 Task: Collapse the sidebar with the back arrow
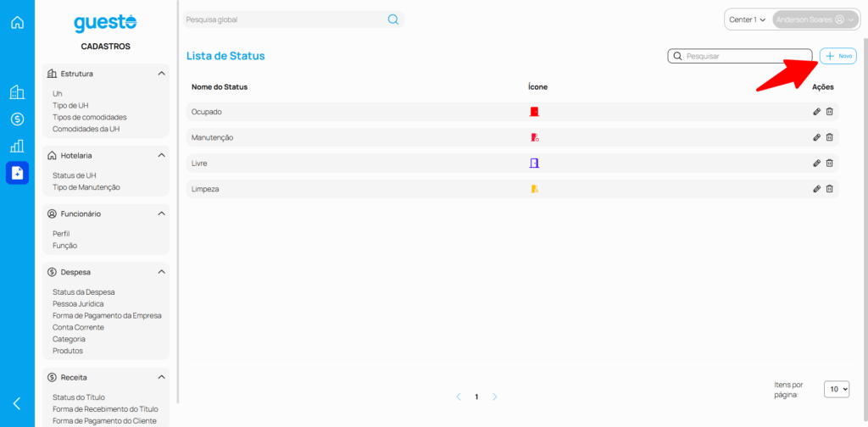point(17,403)
